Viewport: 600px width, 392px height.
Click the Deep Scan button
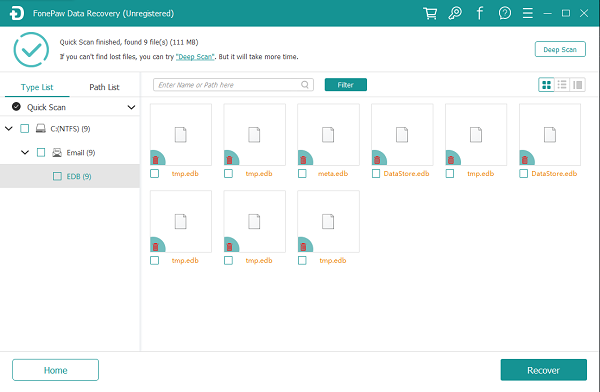point(560,49)
